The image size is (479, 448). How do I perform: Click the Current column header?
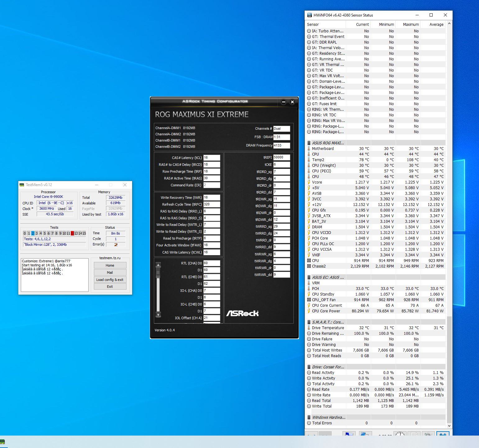358,24
